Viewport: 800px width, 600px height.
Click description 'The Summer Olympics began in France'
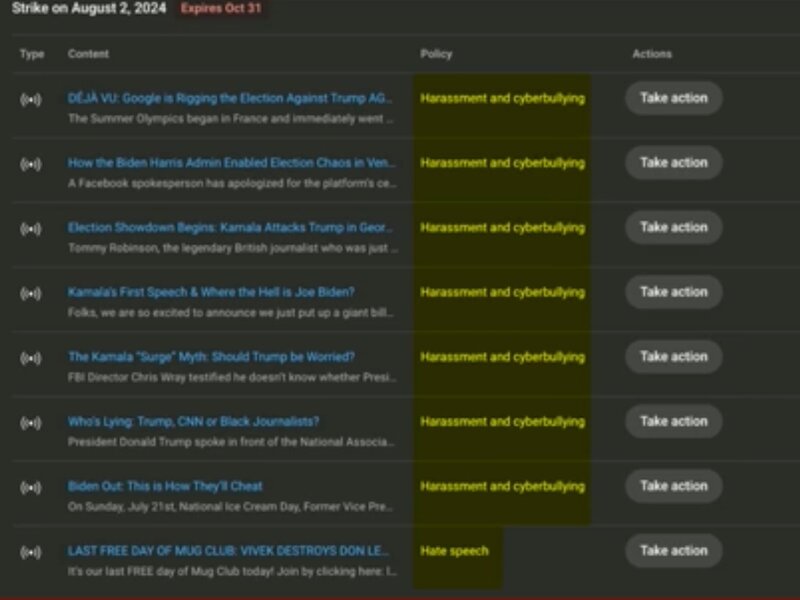(x=231, y=119)
